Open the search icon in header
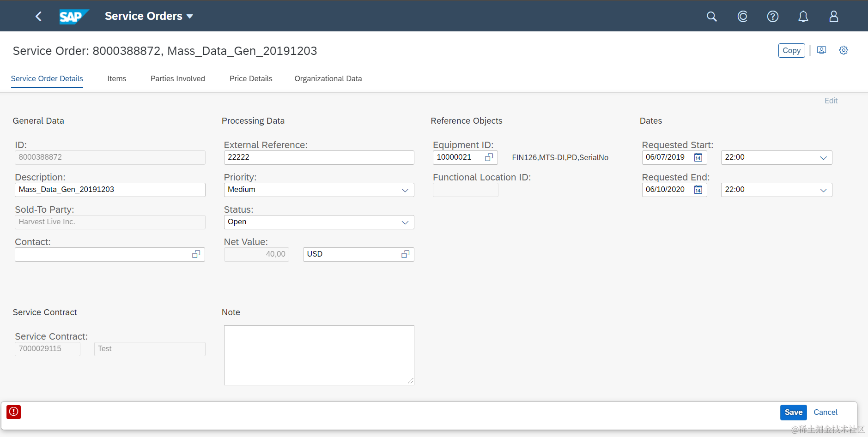The image size is (868, 437). (x=712, y=17)
